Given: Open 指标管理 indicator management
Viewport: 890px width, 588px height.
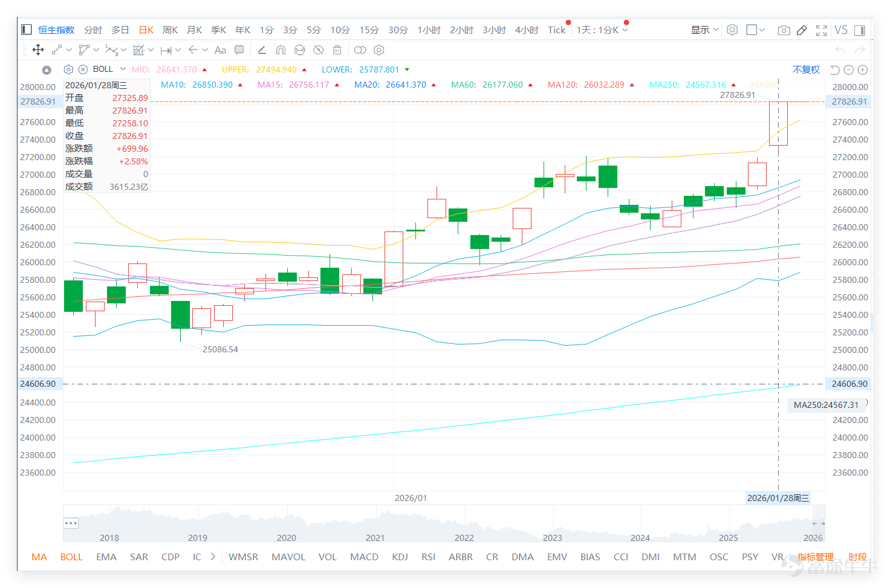Looking at the screenshot, I should point(815,557).
